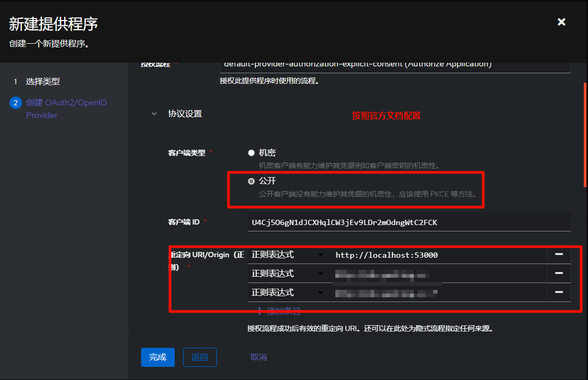Click minus icon on second redirect URI row
Screen dimensions: 588x380
click(x=559, y=273)
